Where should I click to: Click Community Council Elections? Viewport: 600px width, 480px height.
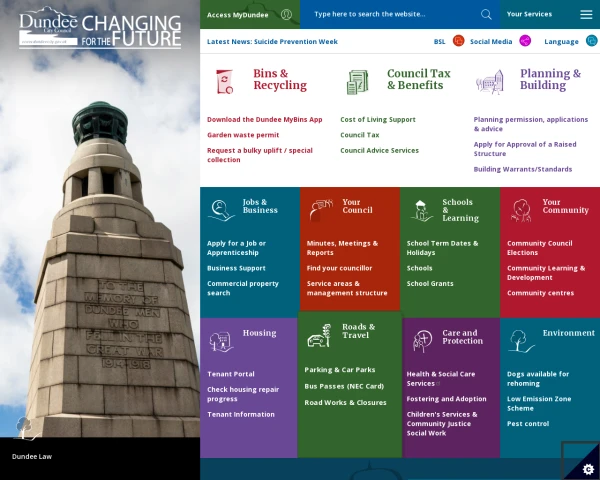pyautogui.click(x=540, y=248)
